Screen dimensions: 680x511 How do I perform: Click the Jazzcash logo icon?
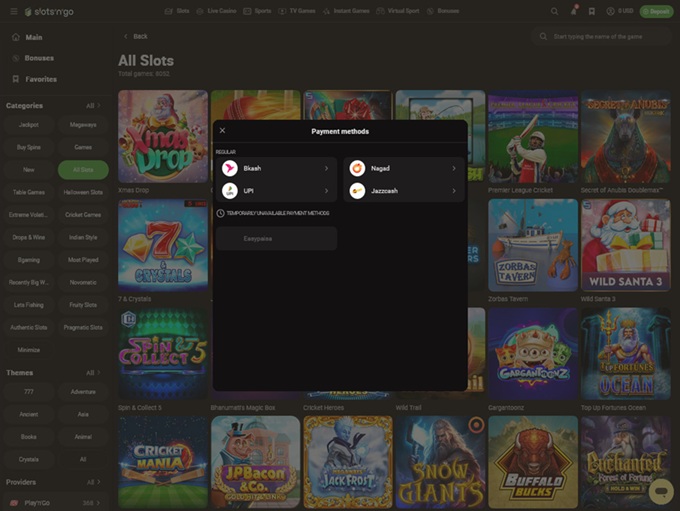coord(357,190)
